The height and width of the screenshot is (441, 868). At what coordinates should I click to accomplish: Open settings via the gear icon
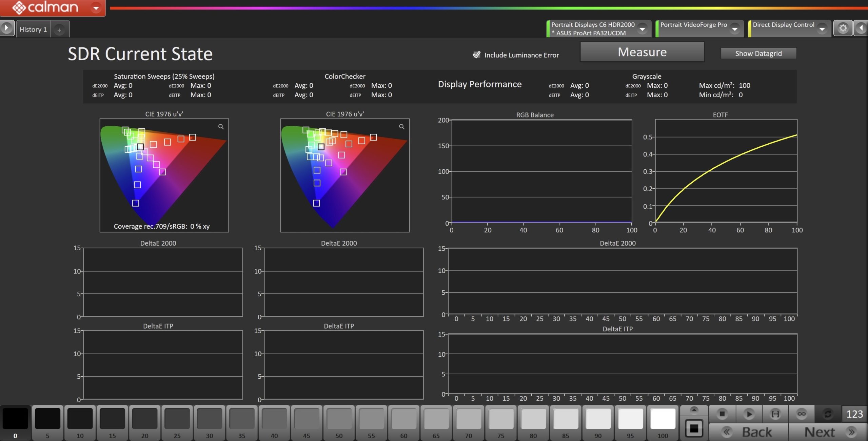tap(843, 28)
